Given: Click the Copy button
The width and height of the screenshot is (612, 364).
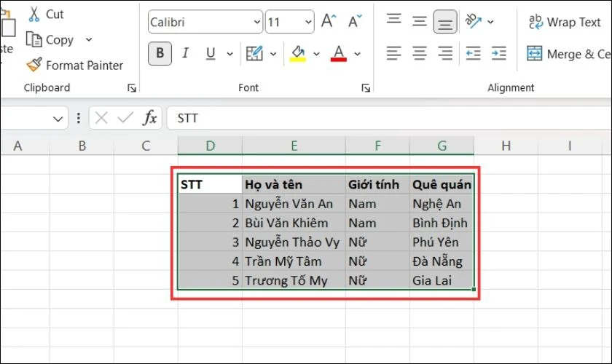Looking at the screenshot, I should point(50,40).
